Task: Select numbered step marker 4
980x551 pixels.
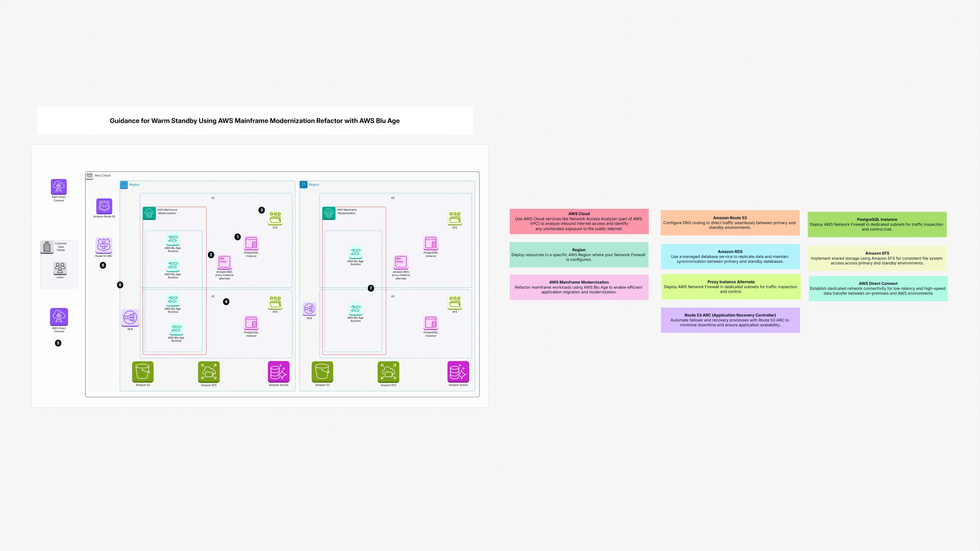Action: point(226,301)
